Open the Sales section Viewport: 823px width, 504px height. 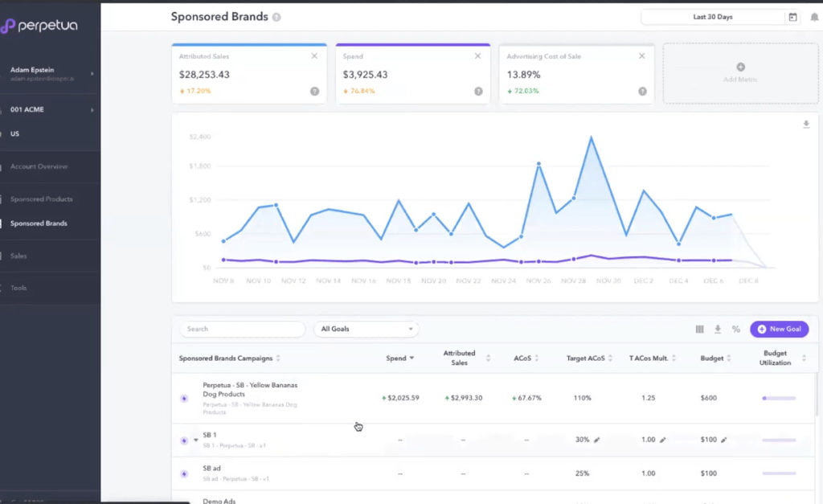pos(18,256)
